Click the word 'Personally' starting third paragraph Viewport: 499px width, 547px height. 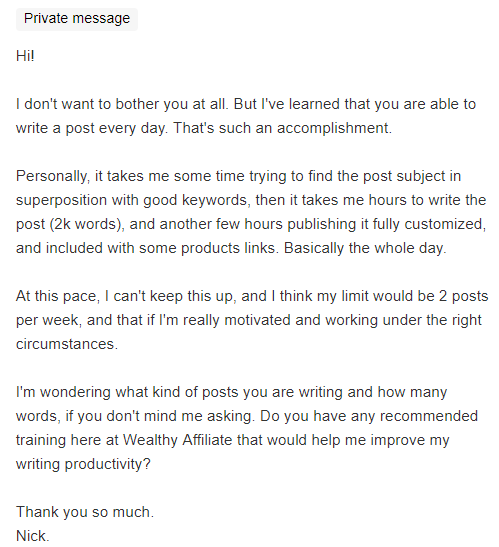pyautogui.click(x=51, y=177)
